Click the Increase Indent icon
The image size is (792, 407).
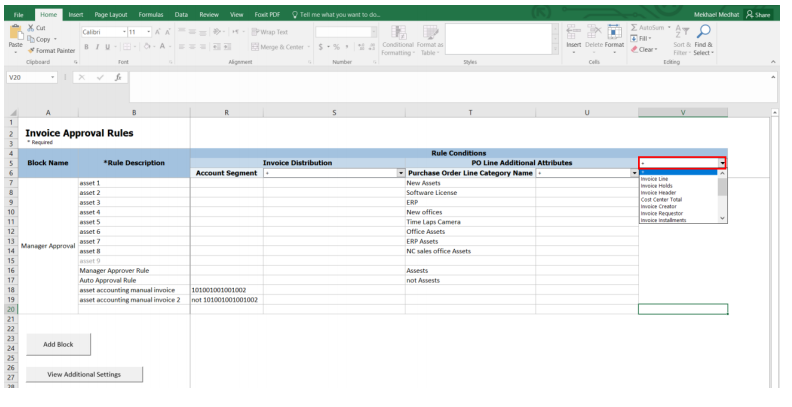click(x=227, y=47)
